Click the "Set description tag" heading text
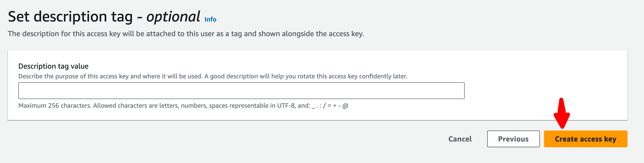644x163 pixels. pos(70,17)
